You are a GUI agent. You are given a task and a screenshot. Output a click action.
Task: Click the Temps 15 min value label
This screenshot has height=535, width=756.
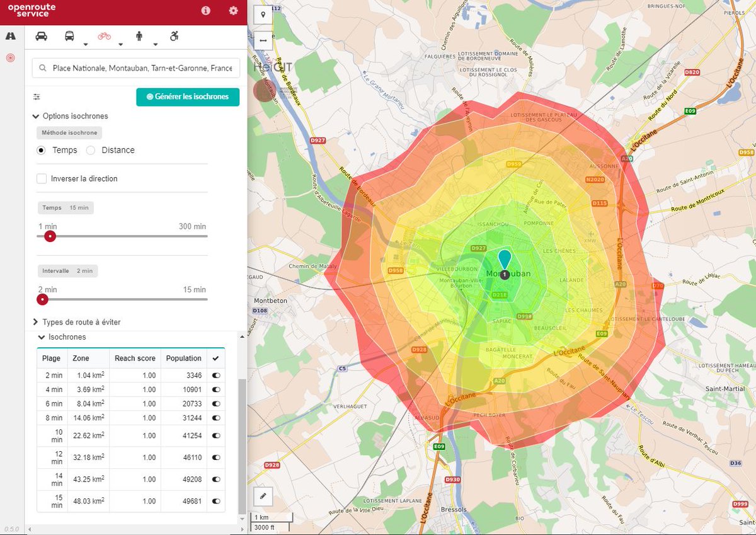(66, 208)
